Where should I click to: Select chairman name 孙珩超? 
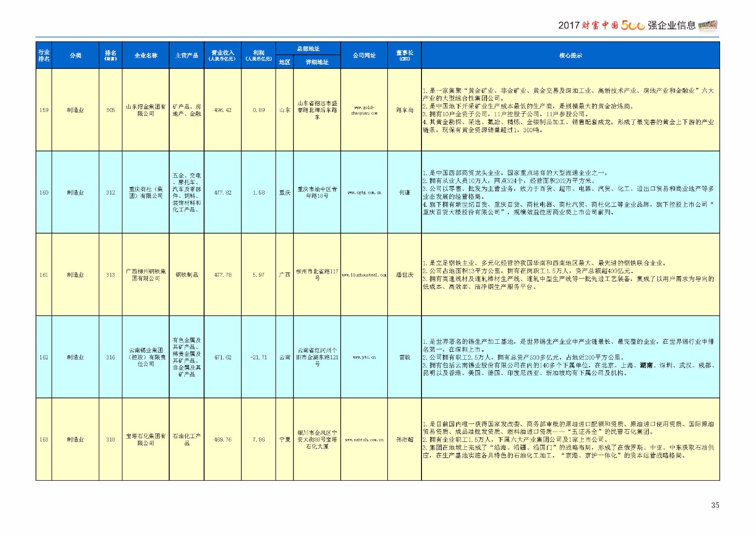(404, 440)
